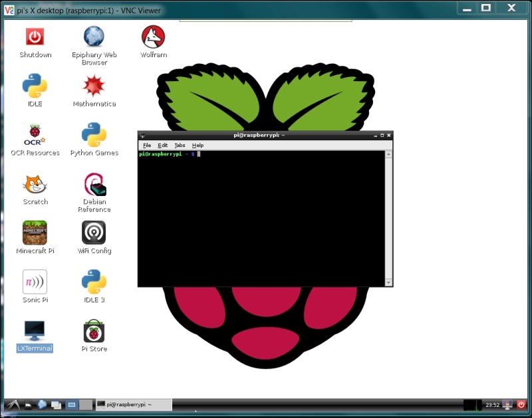This screenshot has width=532, height=418.
Task: Close the LXTerminal window
Action: [x=389, y=136]
